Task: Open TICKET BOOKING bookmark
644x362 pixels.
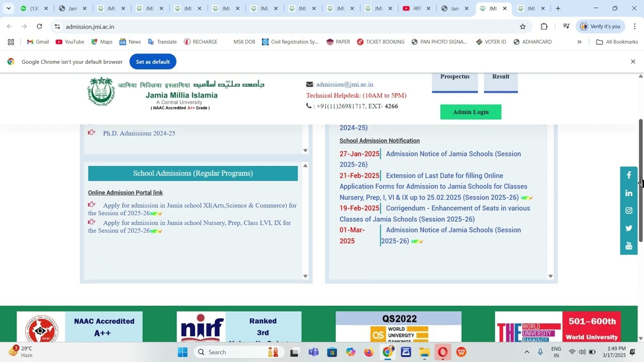Action: pos(380,42)
